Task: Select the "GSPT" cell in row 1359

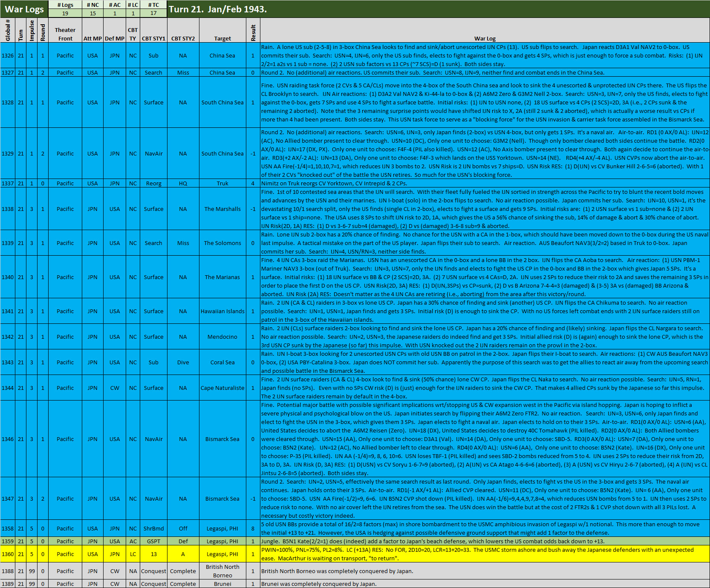Action: 153,541
